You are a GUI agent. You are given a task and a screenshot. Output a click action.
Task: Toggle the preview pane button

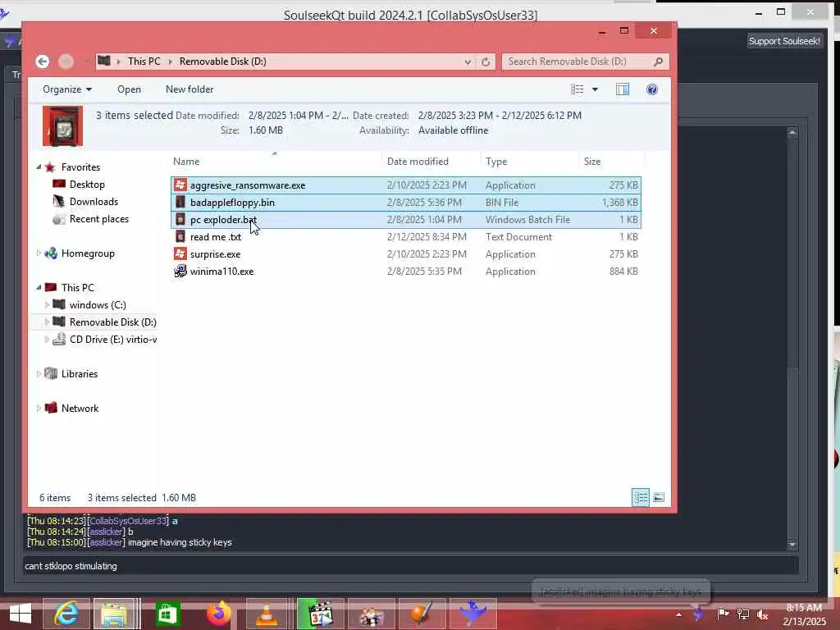623,89
